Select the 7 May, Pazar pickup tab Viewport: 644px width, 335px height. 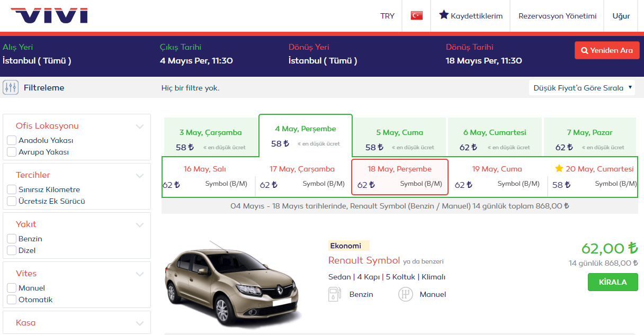tap(589, 137)
